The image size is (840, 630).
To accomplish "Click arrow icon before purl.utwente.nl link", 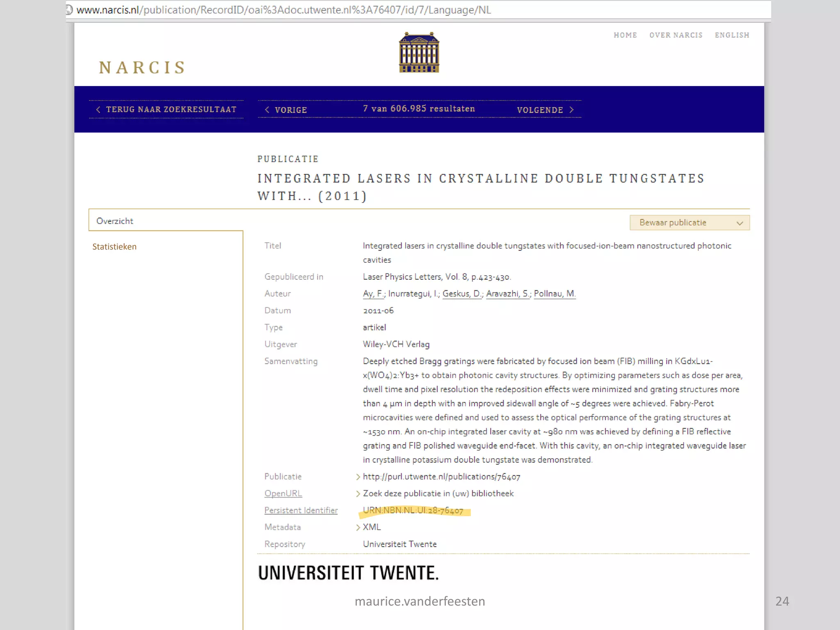I will pyautogui.click(x=358, y=477).
